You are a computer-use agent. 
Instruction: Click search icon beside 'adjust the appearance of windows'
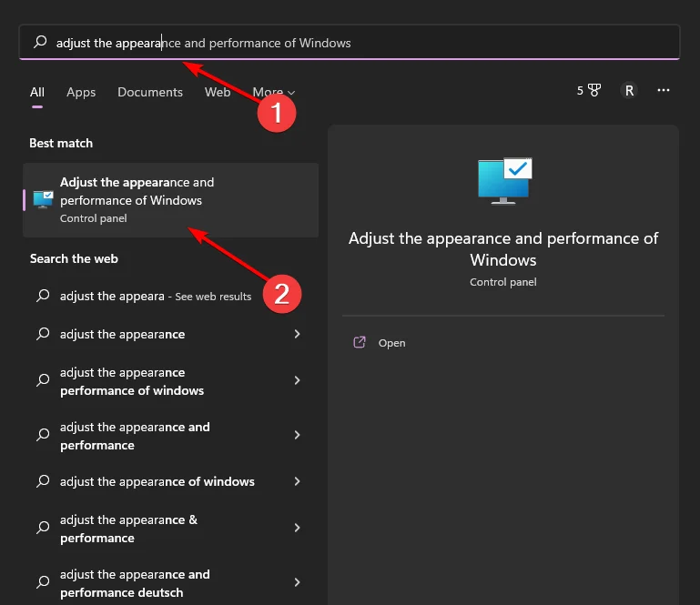42,481
